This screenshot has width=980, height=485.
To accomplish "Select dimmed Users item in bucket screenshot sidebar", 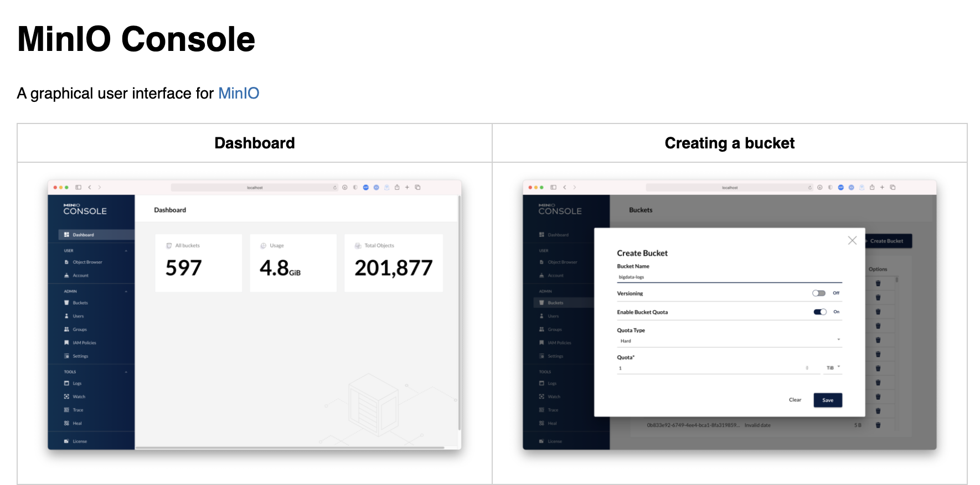I will (x=554, y=316).
